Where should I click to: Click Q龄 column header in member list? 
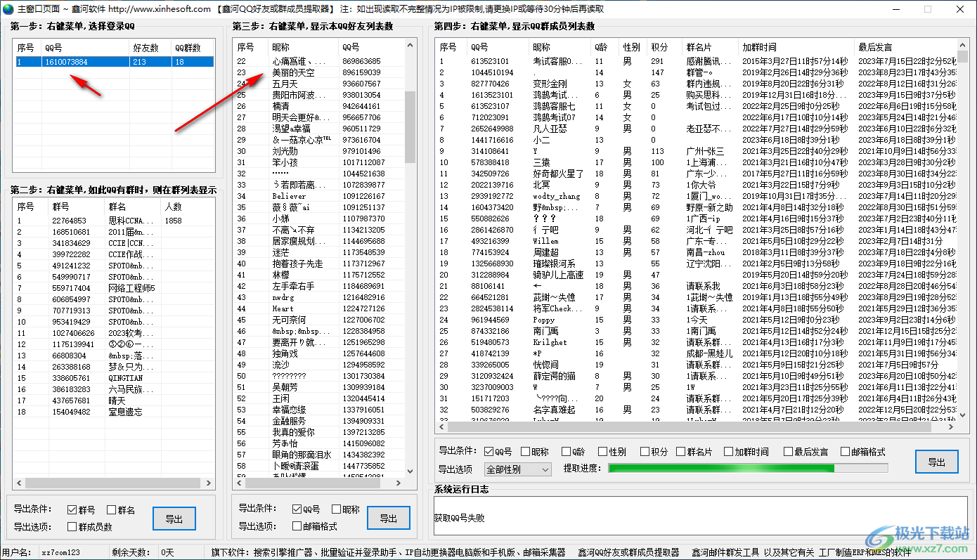point(605,47)
